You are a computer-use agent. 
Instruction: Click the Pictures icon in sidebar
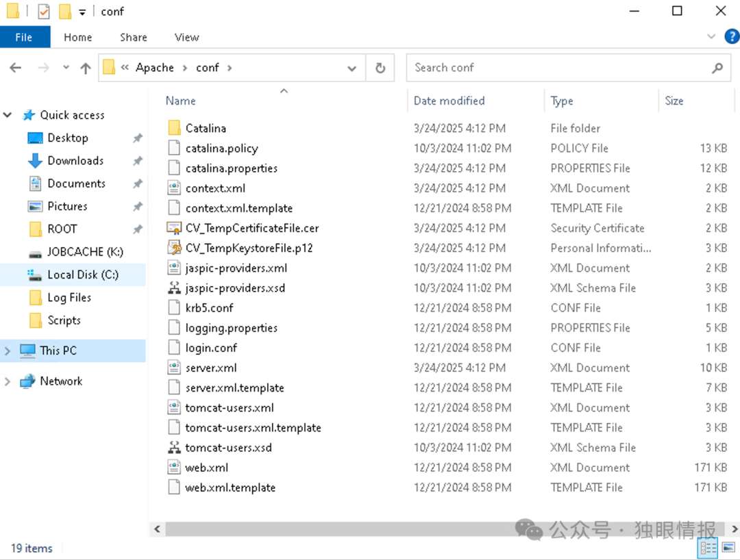tap(36, 206)
